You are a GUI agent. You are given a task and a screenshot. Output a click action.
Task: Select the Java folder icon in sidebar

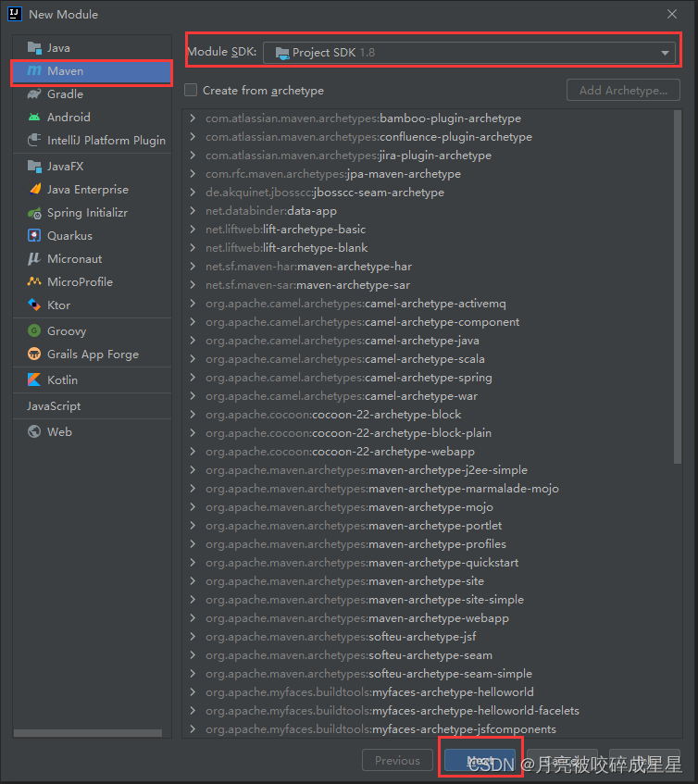pos(34,48)
